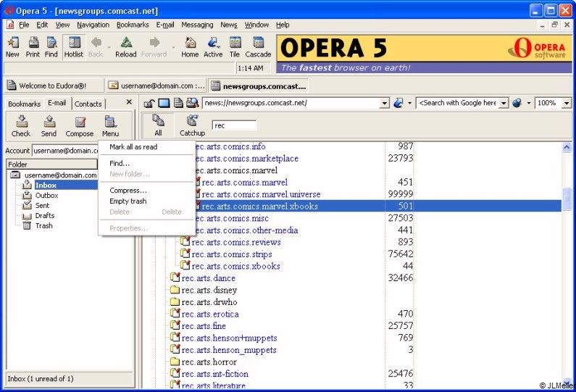Open the dropdown arrow beside globe icon

click(x=529, y=103)
